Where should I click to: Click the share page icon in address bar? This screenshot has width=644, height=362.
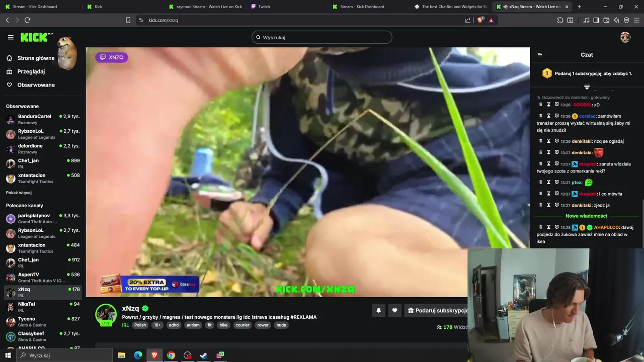(468, 20)
